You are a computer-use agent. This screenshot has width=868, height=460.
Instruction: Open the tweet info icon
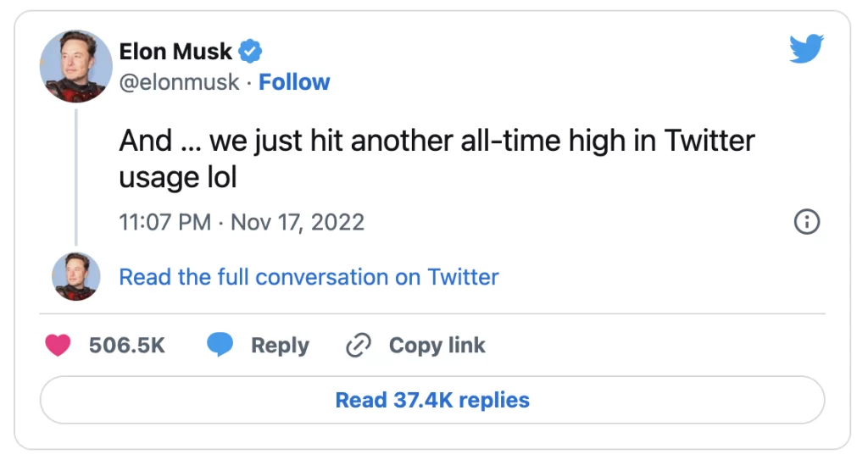(806, 222)
